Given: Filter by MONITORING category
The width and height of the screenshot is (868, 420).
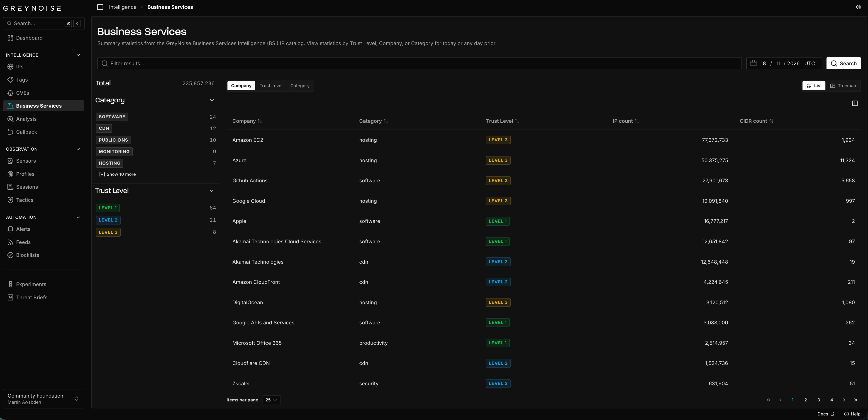Looking at the screenshot, I should [x=114, y=152].
